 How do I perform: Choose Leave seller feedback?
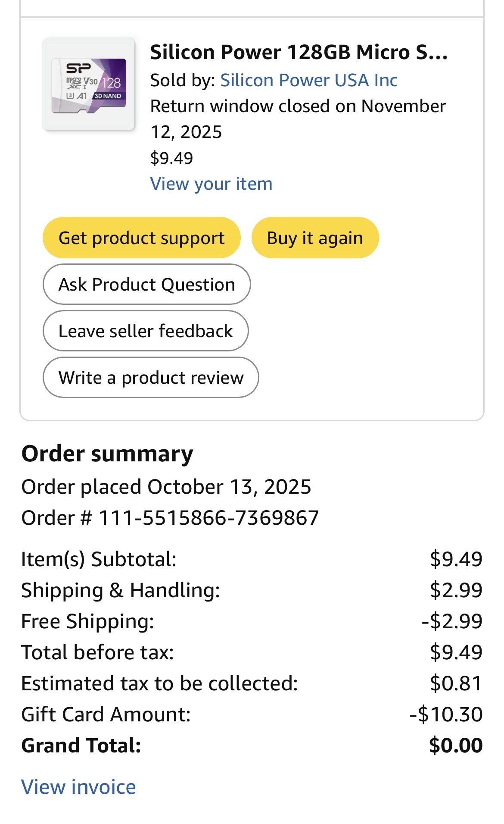click(x=146, y=331)
